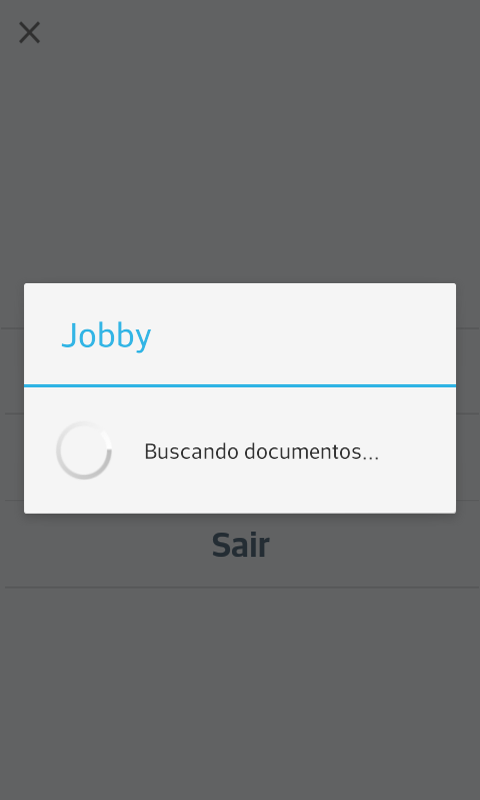Click the Jobby dialog title
Viewport: 480px width, 800px height.
(x=106, y=335)
